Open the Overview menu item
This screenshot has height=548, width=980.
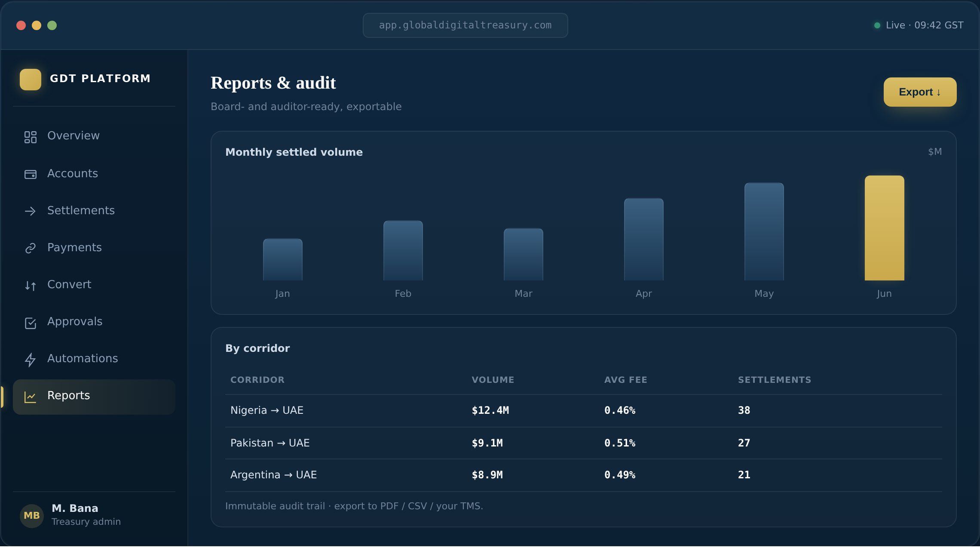tap(94, 136)
